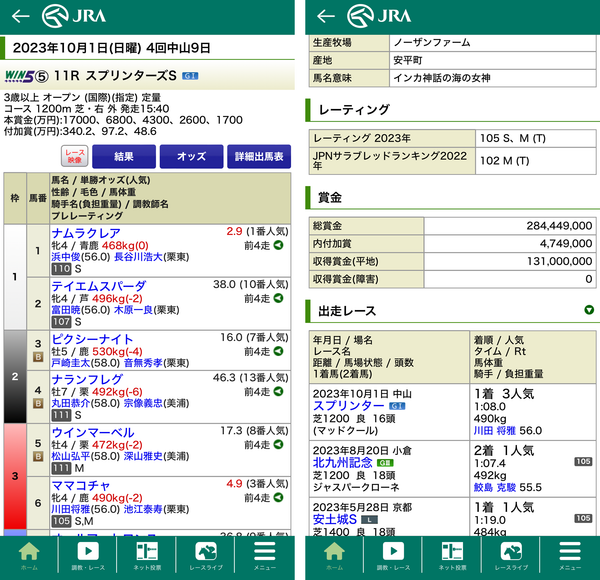
Task: Open trainer 音無秀孝 link
Action: coord(143,363)
